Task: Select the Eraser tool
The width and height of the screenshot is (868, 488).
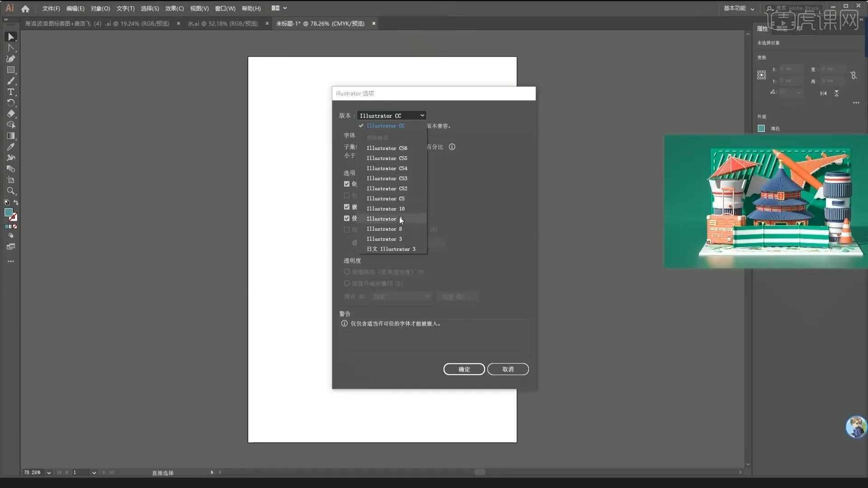Action: click(x=11, y=114)
